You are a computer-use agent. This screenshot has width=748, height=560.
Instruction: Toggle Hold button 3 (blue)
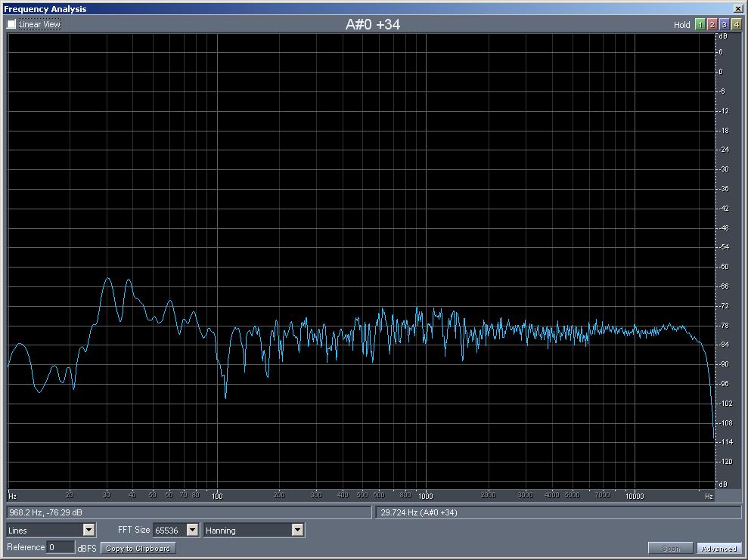coord(724,25)
